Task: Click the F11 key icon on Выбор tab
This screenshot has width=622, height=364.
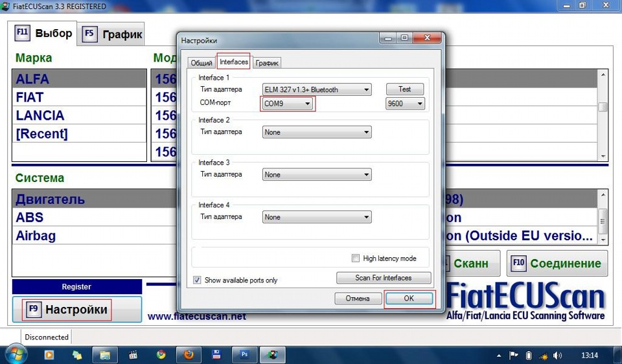Action: (22, 32)
